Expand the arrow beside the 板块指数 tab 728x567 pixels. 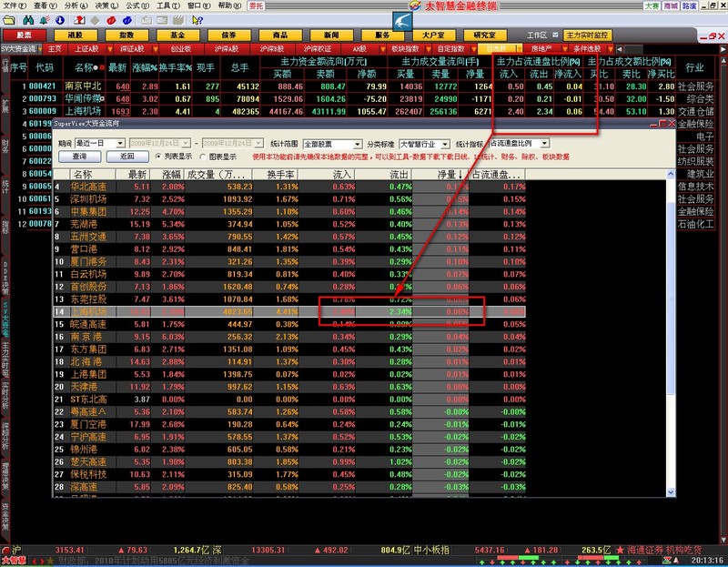click(x=429, y=49)
